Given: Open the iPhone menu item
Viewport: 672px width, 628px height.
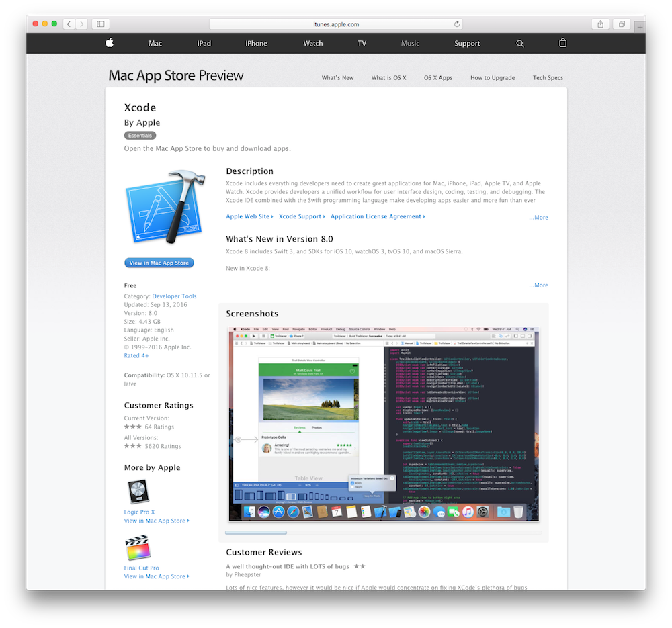Looking at the screenshot, I should tap(256, 43).
